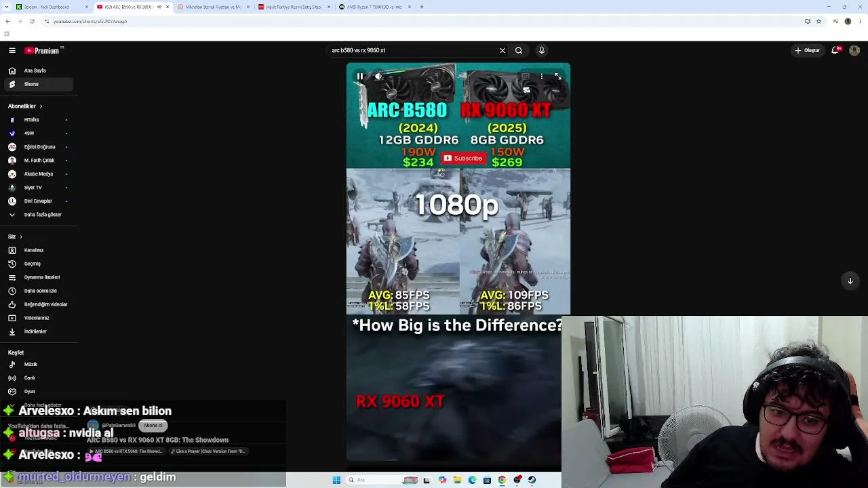The width and height of the screenshot is (868, 488).
Task: Go back in browser history
Action: tap(7, 21)
